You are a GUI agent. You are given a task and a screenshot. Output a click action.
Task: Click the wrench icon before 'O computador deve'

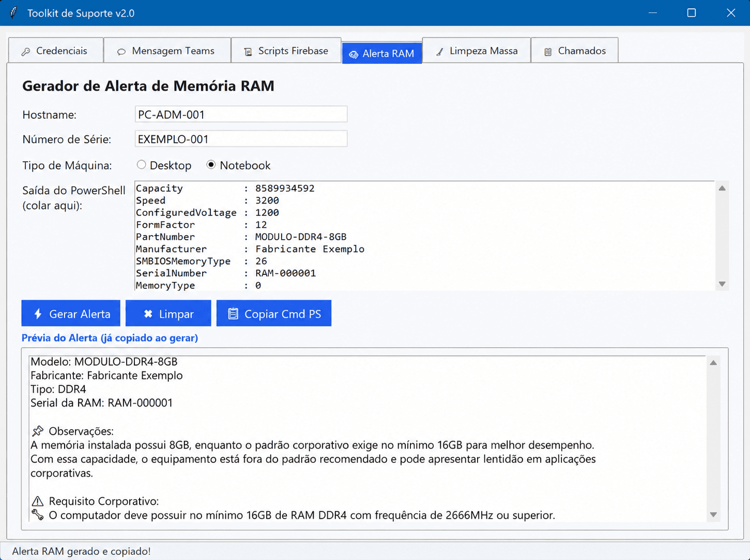[37, 515]
